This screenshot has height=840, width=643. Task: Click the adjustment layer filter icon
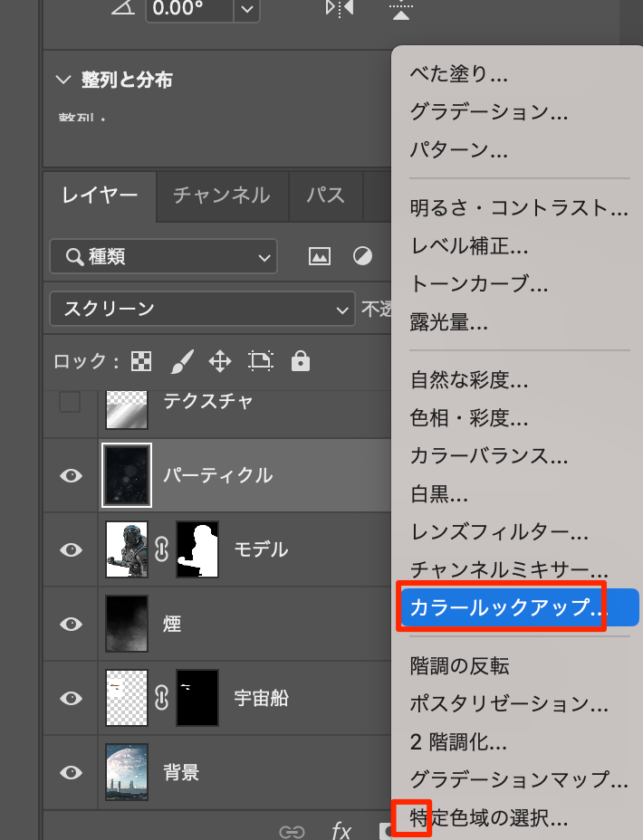(x=362, y=257)
